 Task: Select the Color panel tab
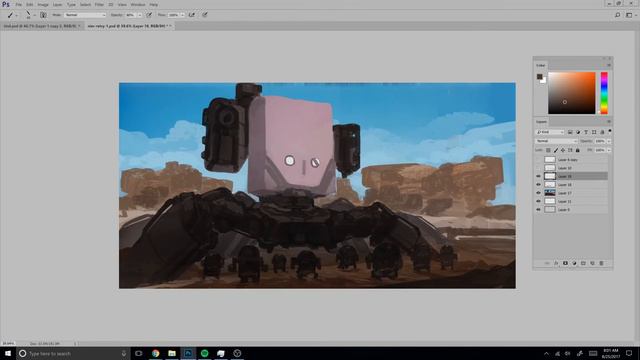(x=540, y=65)
